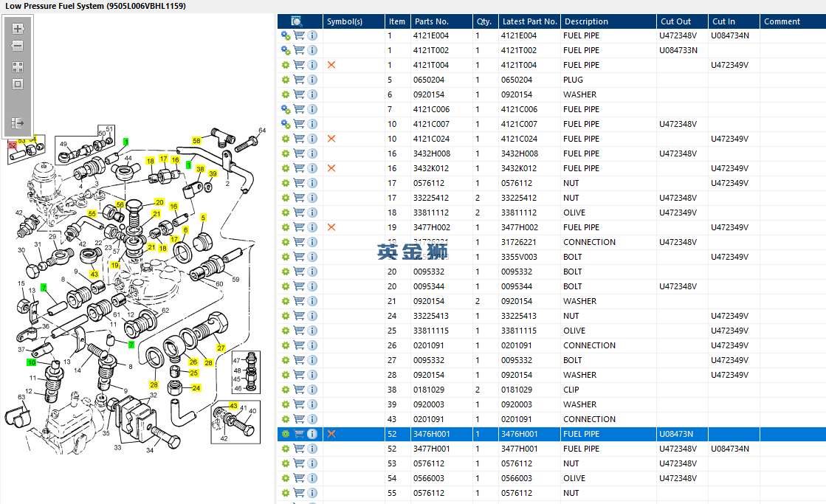This screenshot has width=826, height=504.
Task: Click the U08473N cut out cell
Action: point(681,434)
